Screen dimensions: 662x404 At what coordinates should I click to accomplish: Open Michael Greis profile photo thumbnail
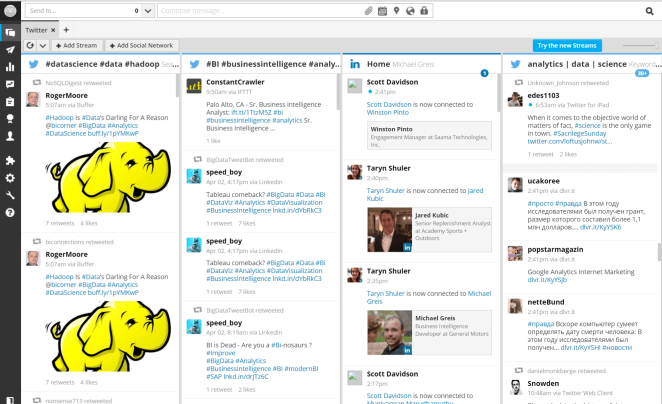tap(389, 333)
